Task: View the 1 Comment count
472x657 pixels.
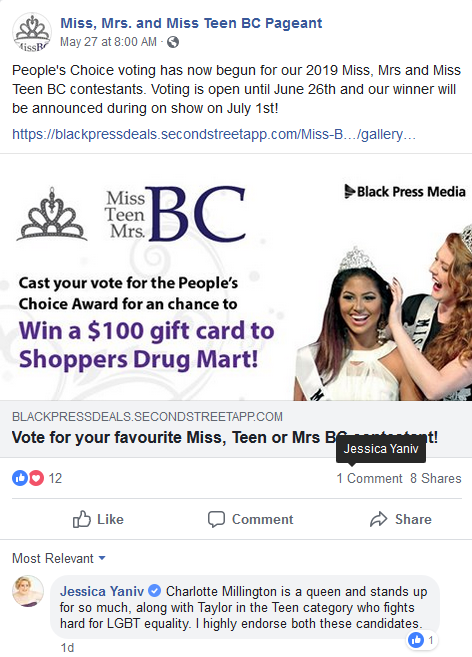Action: 369,479
